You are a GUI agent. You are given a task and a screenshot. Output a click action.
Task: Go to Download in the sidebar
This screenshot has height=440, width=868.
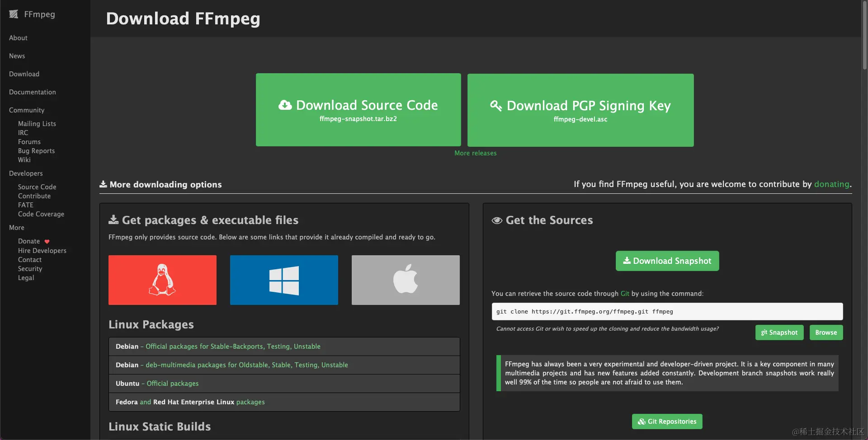24,74
